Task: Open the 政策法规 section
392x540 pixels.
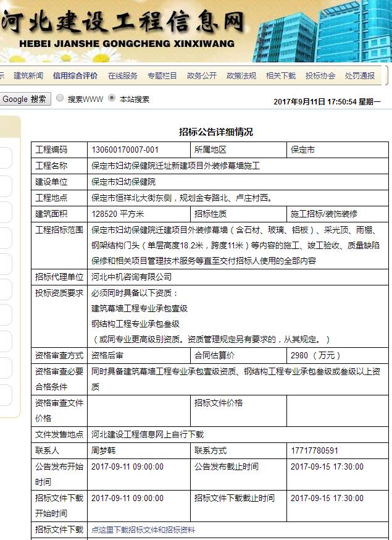Action: tap(241, 76)
